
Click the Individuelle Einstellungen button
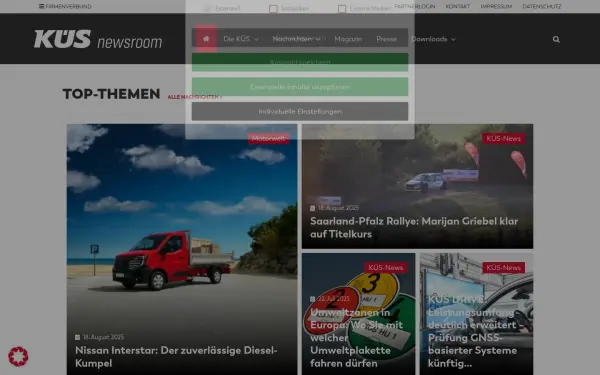(x=300, y=111)
